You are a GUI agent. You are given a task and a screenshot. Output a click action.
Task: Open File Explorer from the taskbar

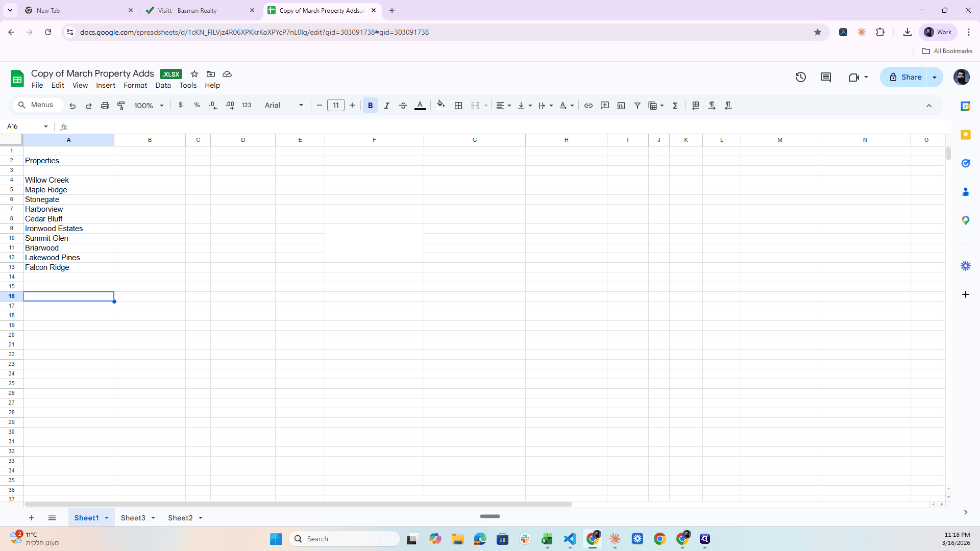(457, 539)
